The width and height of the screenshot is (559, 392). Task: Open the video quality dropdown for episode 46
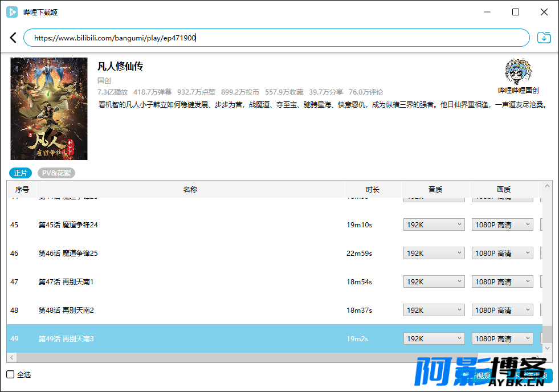(503, 254)
